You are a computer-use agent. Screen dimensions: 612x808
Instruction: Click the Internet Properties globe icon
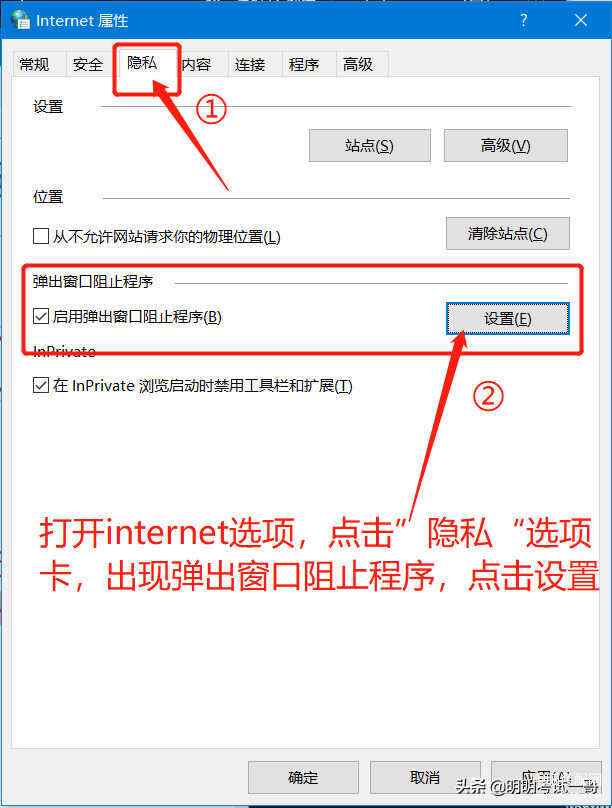[21, 20]
